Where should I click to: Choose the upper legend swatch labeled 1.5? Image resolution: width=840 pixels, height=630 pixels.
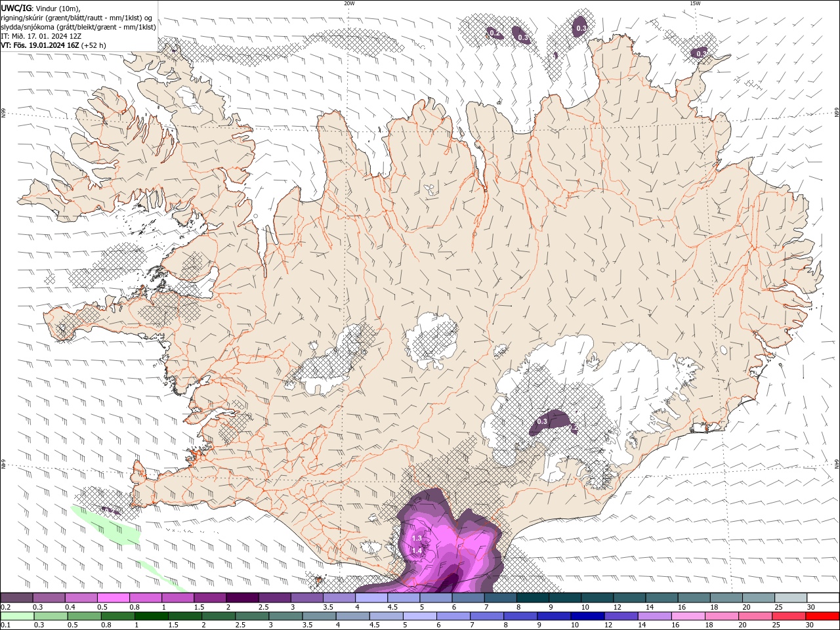click(x=210, y=598)
